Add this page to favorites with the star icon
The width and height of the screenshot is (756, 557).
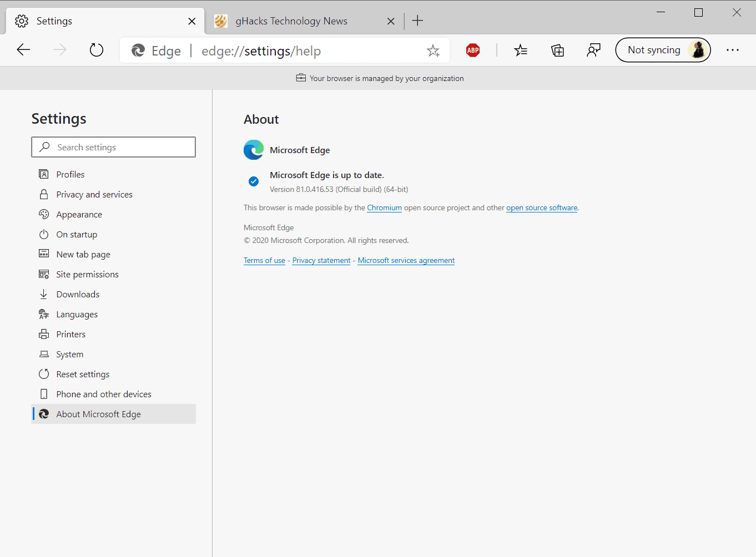433,51
